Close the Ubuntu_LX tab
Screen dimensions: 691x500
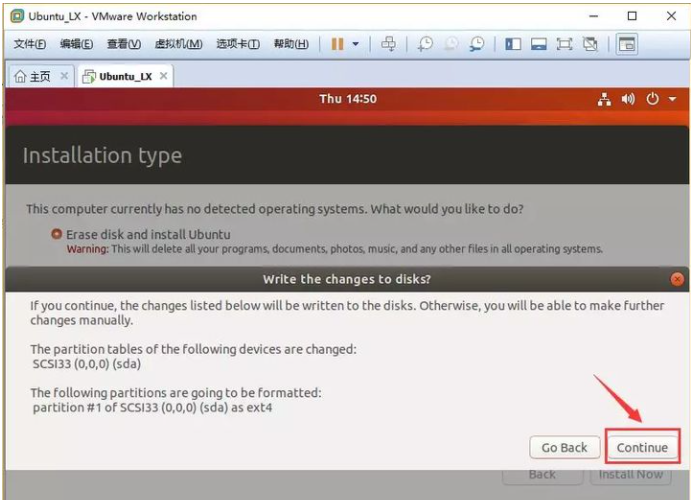click(163, 76)
